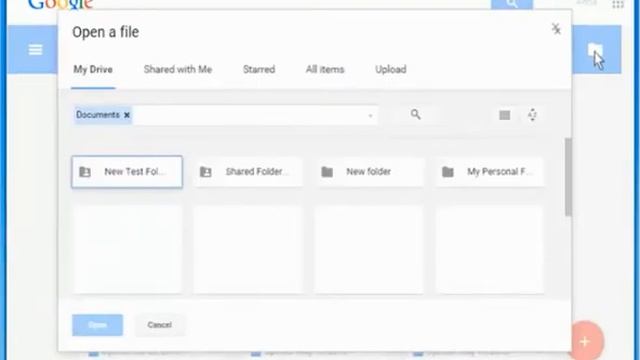Switch to list view icon
Viewport: 640px width, 360px height.
tap(504, 116)
